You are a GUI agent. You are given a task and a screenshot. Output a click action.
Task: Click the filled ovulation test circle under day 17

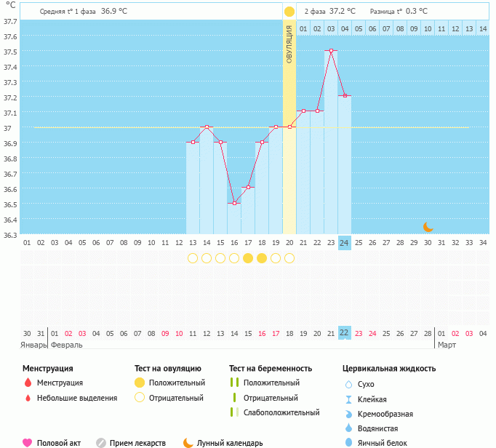[x=248, y=258]
